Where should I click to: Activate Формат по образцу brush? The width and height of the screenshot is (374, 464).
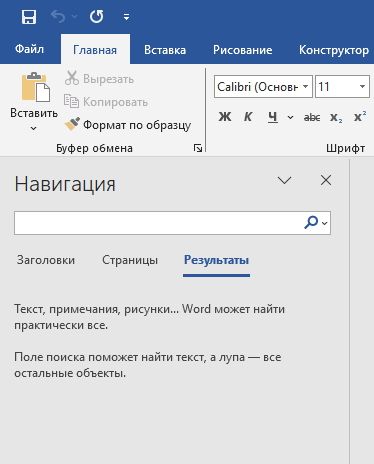point(128,125)
